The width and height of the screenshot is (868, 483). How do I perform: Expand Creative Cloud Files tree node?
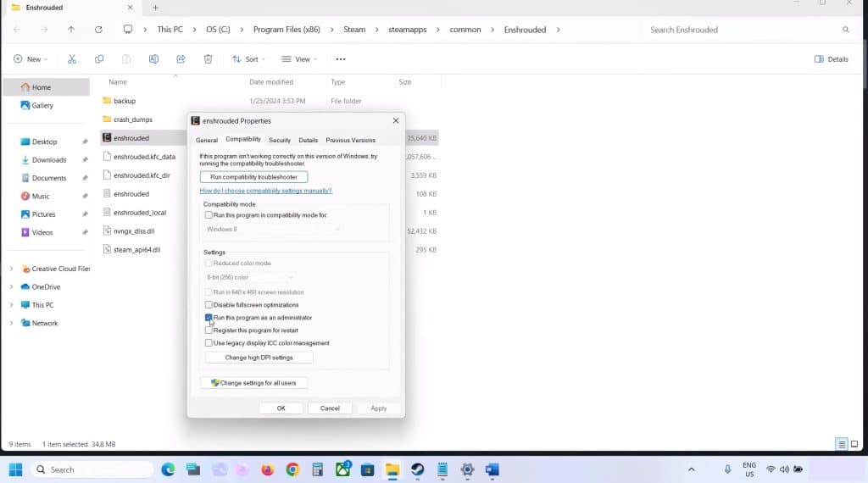pyautogui.click(x=12, y=269)
